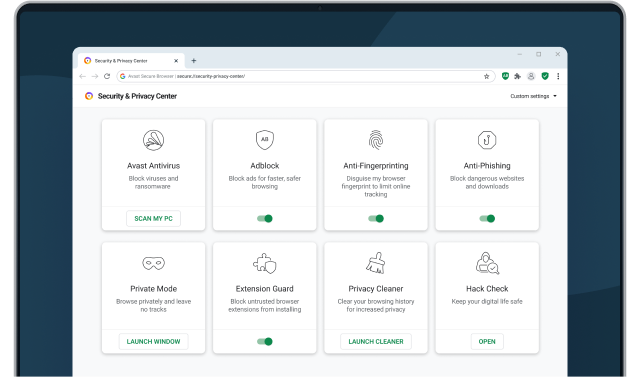Open the user profile avatar icon
The image size is (640, 377).
[x=531, y=76]
